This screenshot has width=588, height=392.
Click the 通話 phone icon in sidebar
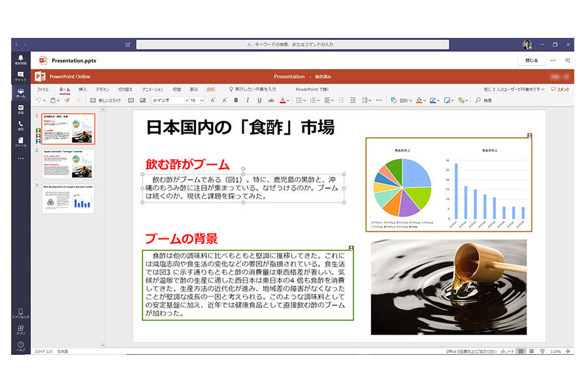(x=21, y=125)
